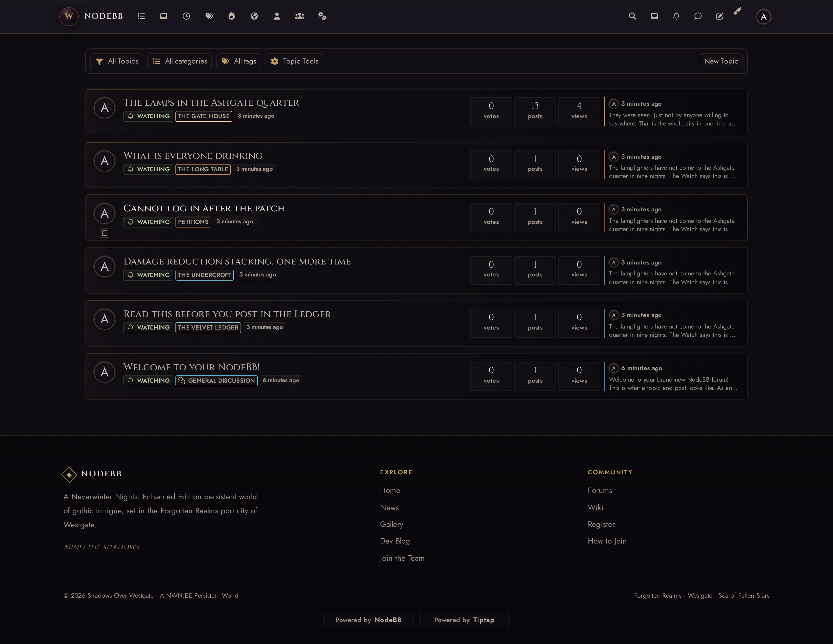Click The Velvet Ledger category tag

(x=208, y=327)
